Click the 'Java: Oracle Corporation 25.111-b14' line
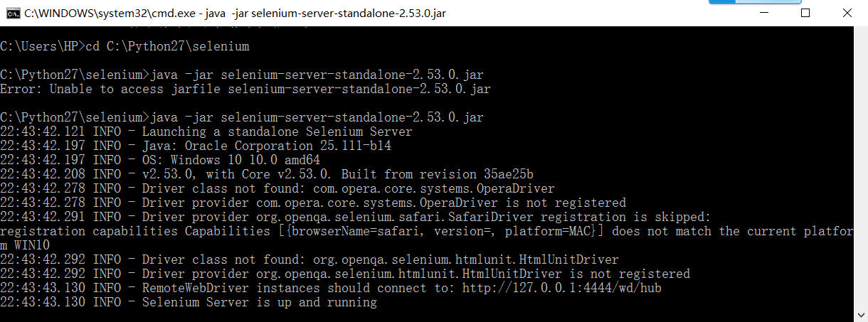 tap(196, 146)
